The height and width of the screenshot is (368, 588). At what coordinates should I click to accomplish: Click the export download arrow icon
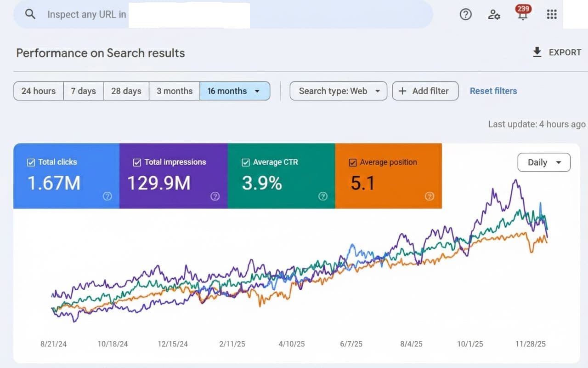point(537,52)
